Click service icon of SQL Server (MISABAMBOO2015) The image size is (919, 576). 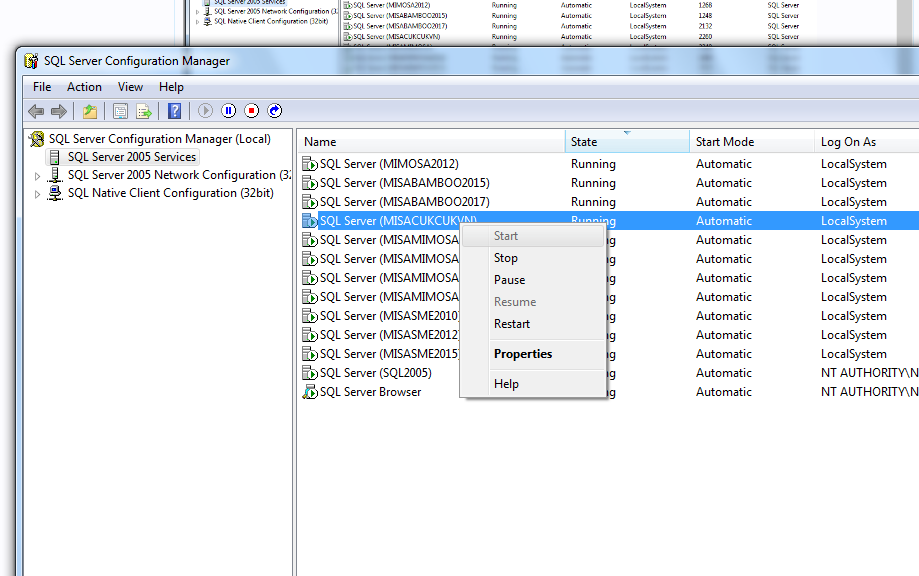click(x=309, y=183)
